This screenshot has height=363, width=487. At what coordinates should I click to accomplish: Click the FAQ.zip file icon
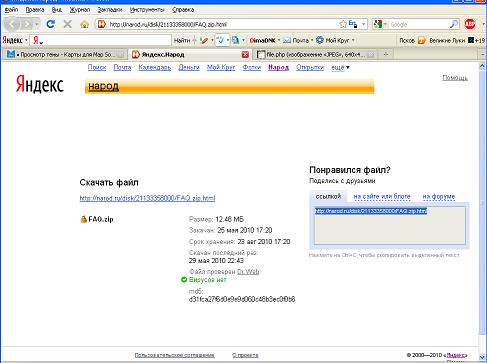(x=83, y=219)
